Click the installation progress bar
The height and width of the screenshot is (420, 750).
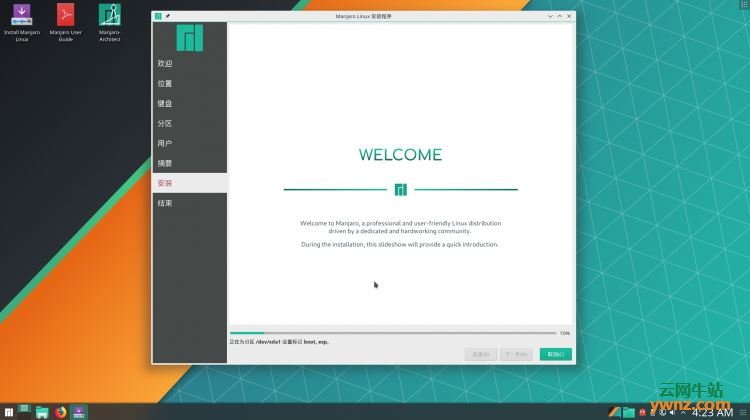[393, 333]
